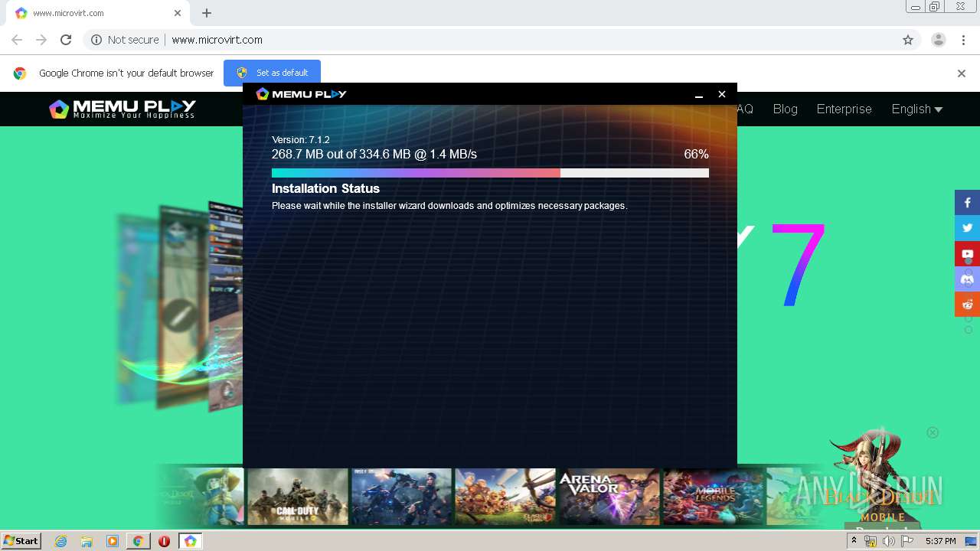Click the 66% progress percentage text
980x551 pixels.
tap(696, 155)
